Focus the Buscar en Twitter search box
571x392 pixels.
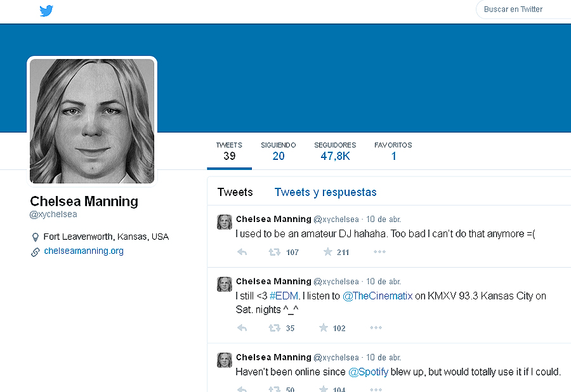click(x=523, y=10)
